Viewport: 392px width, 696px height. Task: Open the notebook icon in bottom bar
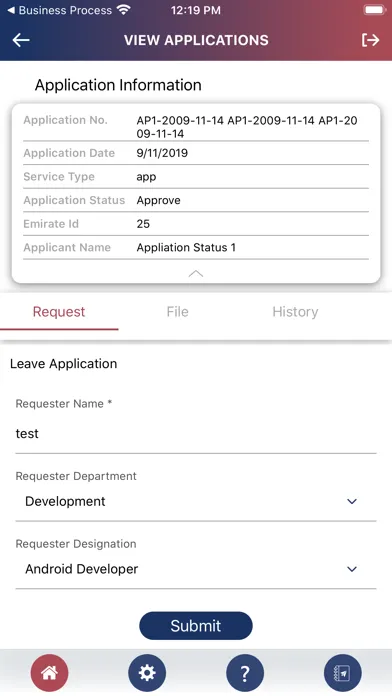click(x=342, y=673)
